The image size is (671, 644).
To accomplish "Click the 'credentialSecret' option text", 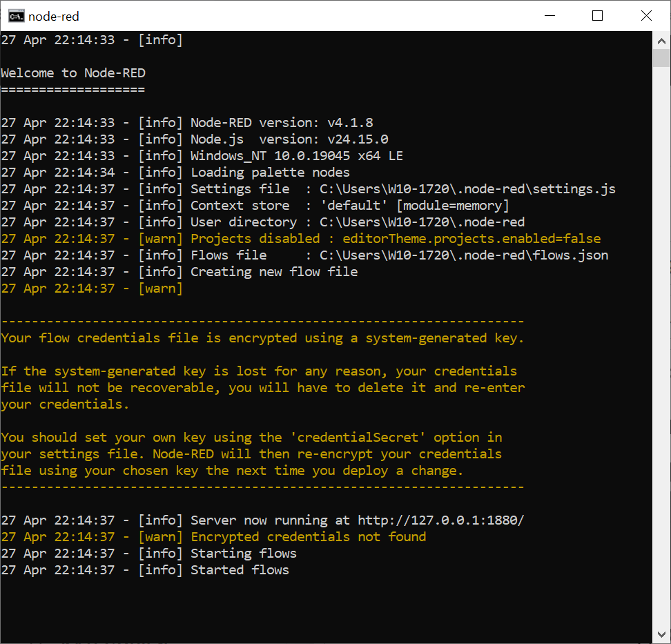I will point(358,438).
